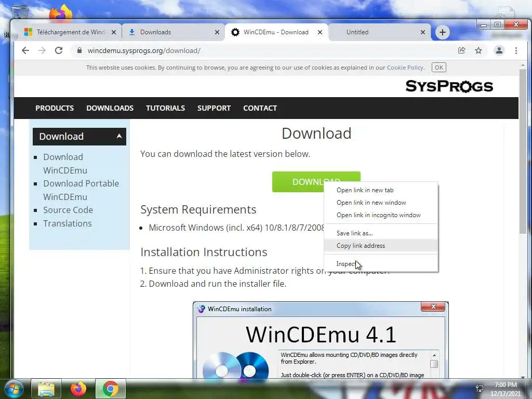This screenshot has height=399, width=532.
Task: Close the Untitled tab
Action: point(423,32)
